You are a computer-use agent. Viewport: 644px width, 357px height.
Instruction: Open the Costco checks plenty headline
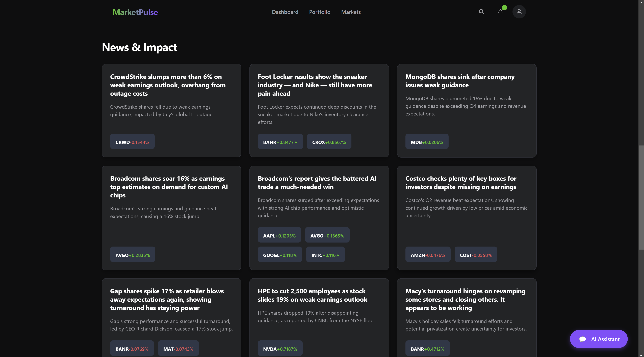pos(460,182)
